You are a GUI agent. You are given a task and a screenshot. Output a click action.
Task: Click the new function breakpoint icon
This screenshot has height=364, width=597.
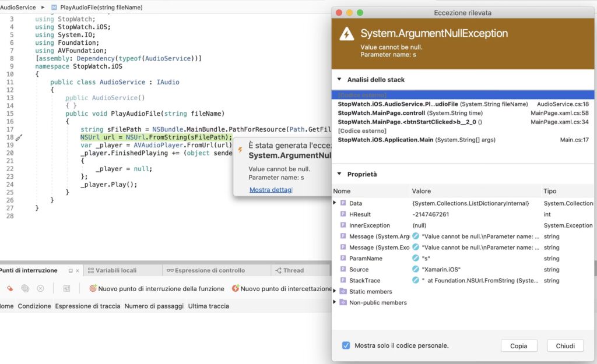tap(93, 288)
